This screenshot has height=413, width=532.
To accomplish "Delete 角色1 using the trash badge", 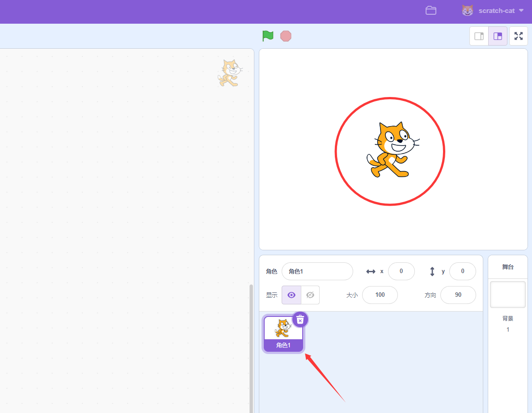I will pyautogui.click(x=300, y=319).
